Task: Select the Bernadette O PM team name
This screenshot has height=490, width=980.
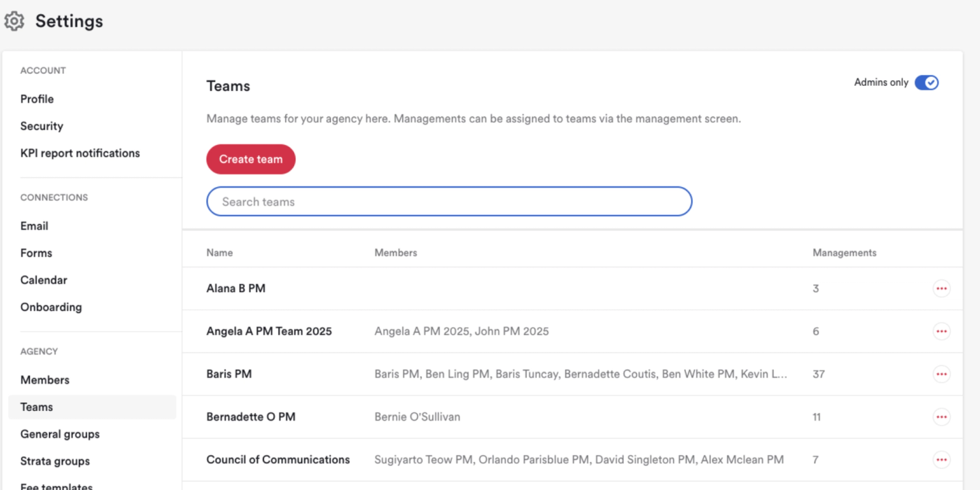Action: pos(250,417)
